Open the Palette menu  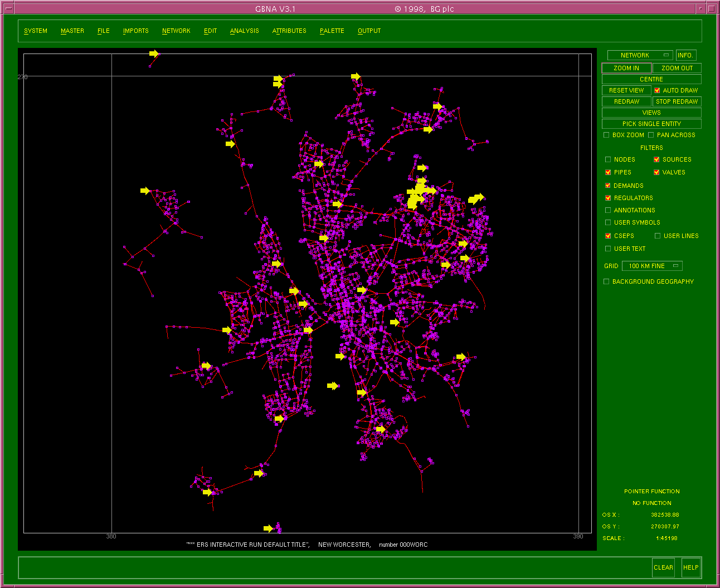click(332, 31)
